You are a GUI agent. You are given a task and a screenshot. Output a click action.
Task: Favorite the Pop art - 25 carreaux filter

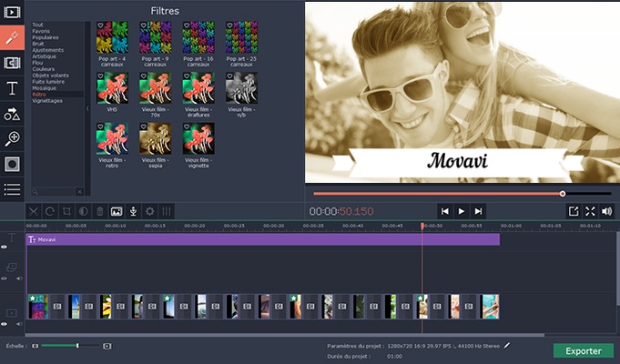tap(229, 25)
